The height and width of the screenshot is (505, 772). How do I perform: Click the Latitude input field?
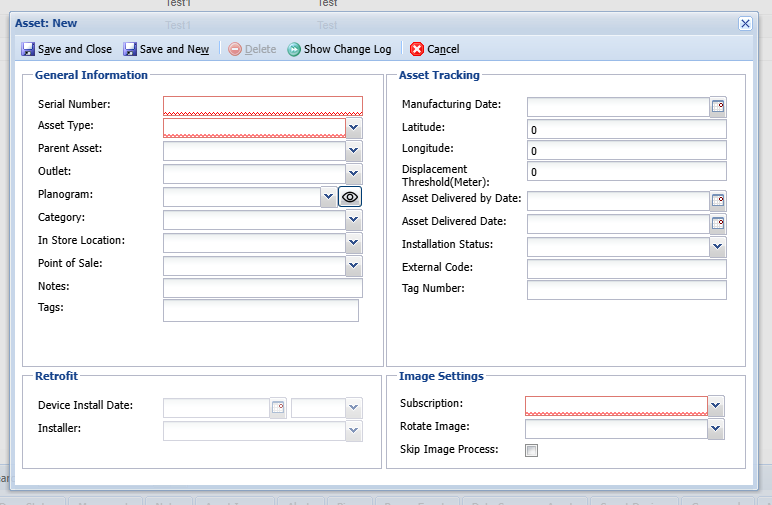click(626, 129)
